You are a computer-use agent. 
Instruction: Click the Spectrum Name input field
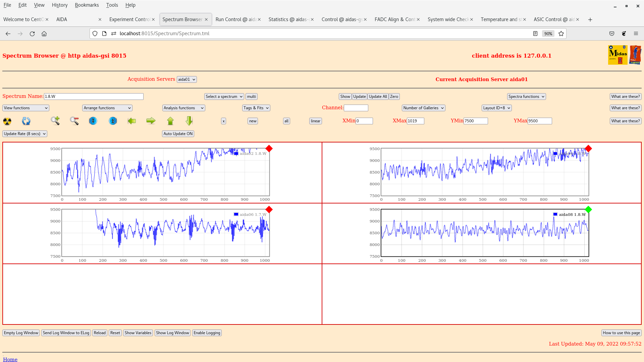(94, 97)
